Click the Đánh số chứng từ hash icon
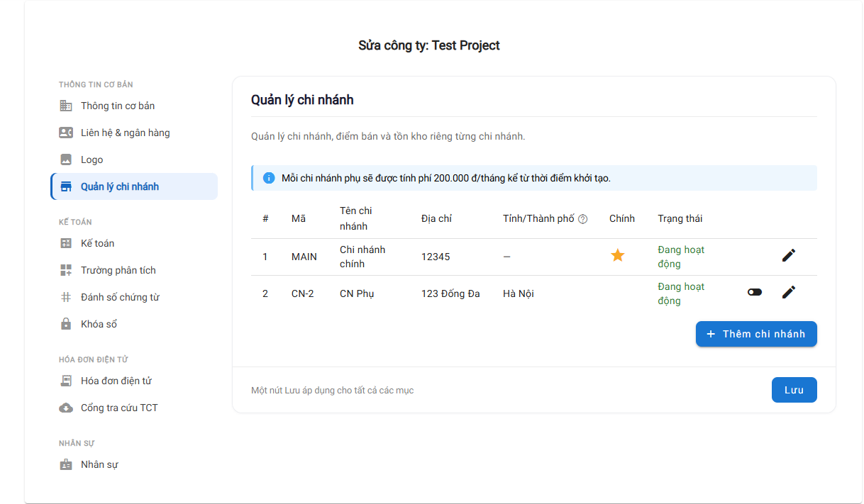The width and height of the screenshot is (864, 504). [66, 297]
